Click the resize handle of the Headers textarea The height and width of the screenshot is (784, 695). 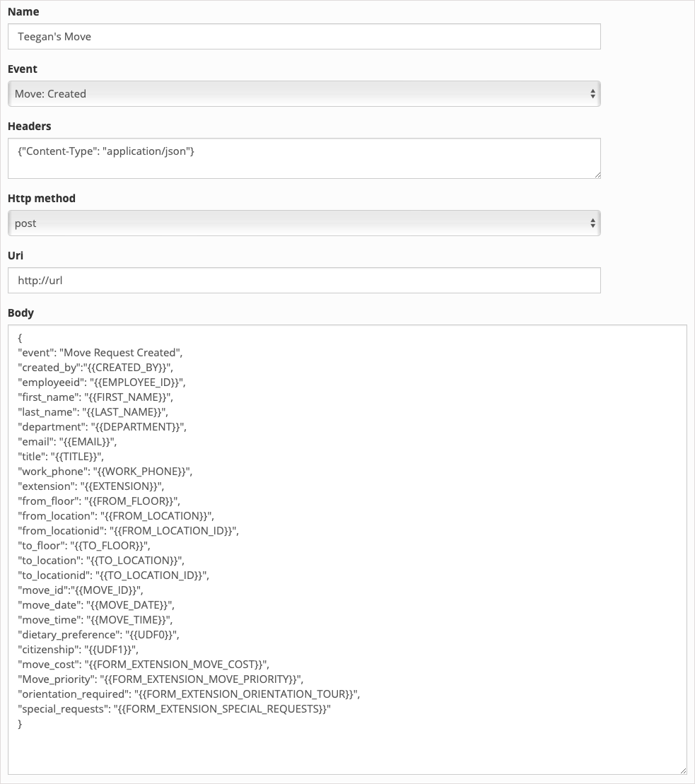point(597,175)
